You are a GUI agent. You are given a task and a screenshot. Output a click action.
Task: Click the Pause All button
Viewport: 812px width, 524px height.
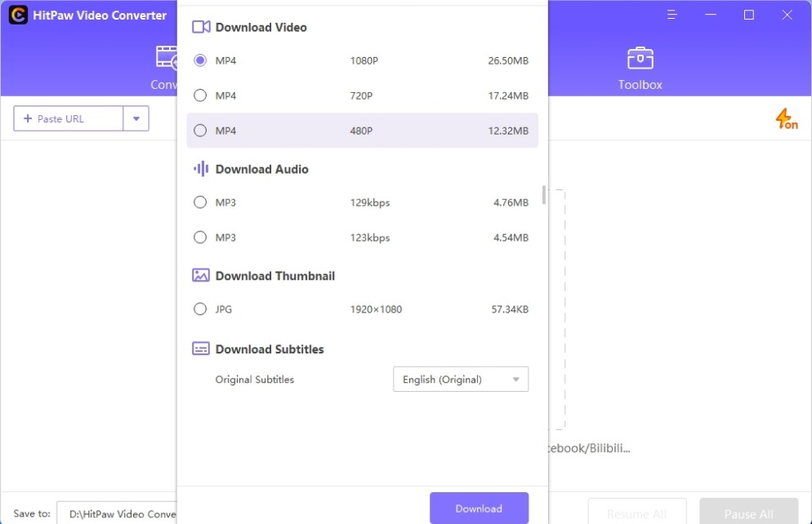tap(749, 512)
